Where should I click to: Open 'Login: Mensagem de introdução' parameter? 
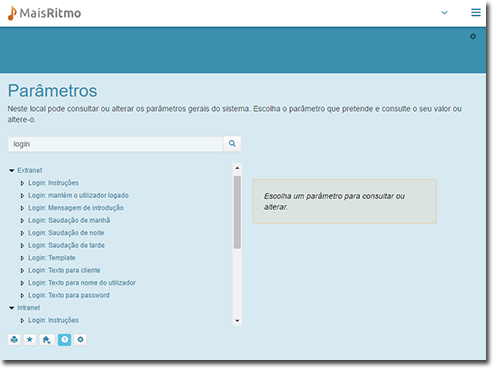[x=76, y=208]
